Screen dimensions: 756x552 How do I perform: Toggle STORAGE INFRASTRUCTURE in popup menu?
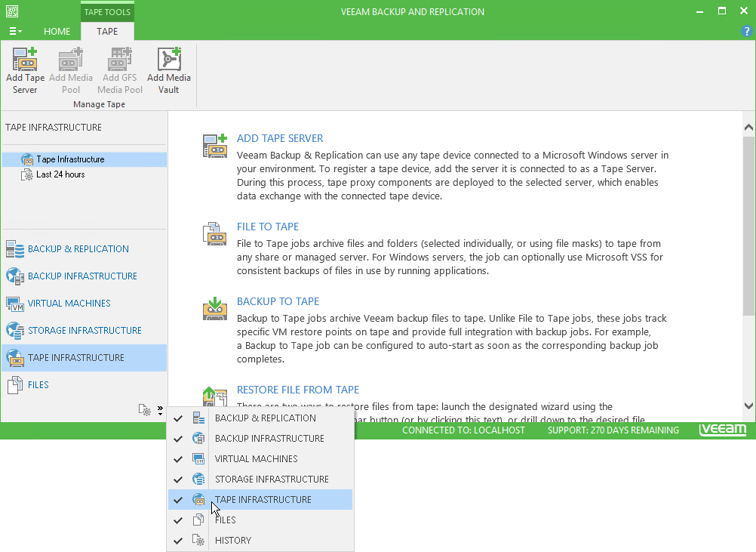click(260, 480)
